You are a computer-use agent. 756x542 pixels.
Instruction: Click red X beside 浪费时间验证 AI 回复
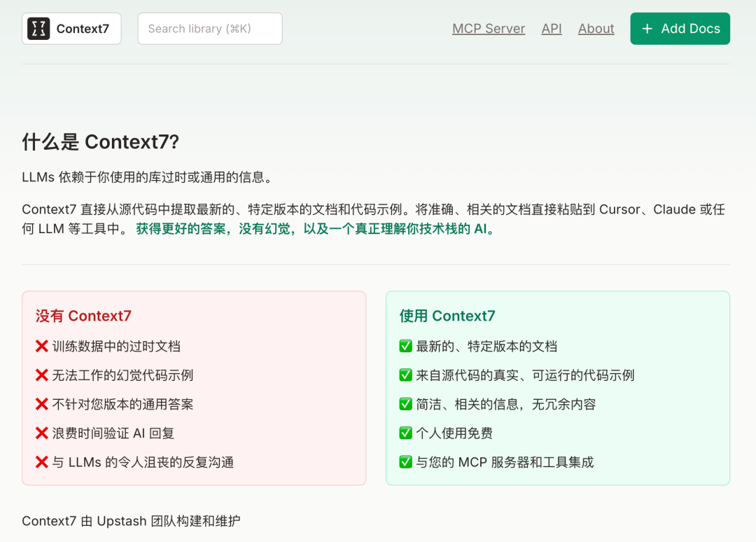click(x=42, y=433)
